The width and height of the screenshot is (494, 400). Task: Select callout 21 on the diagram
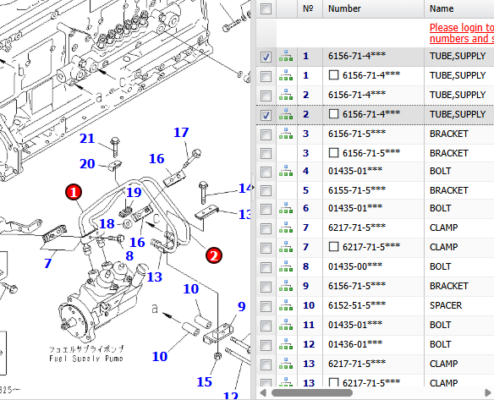(87, 138)
